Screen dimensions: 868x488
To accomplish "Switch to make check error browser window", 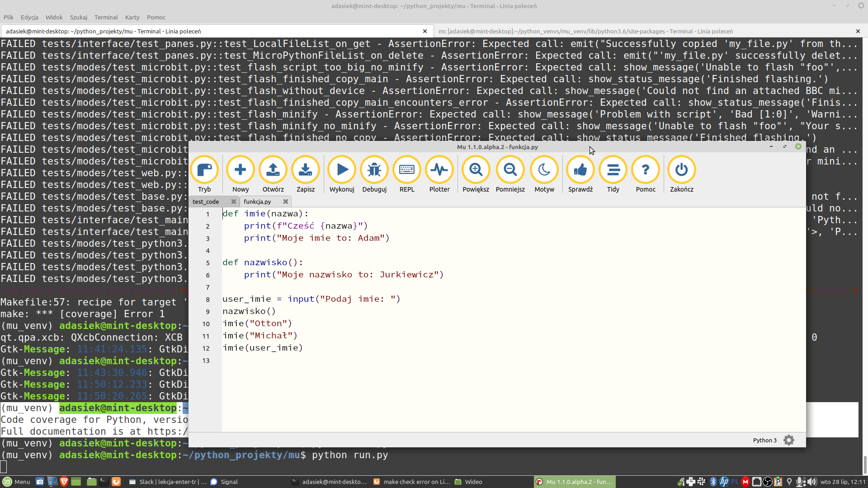I will pyautogui.click(x=412, y=482).
